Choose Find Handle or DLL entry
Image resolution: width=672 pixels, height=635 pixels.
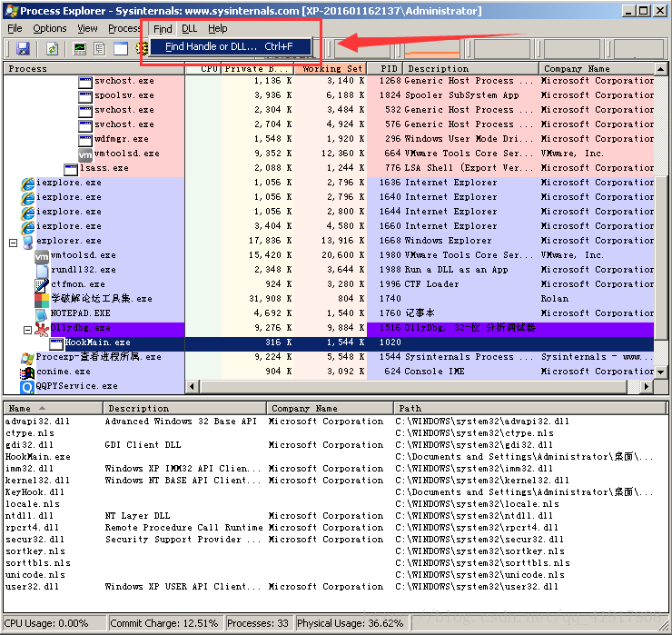[231, 46]
